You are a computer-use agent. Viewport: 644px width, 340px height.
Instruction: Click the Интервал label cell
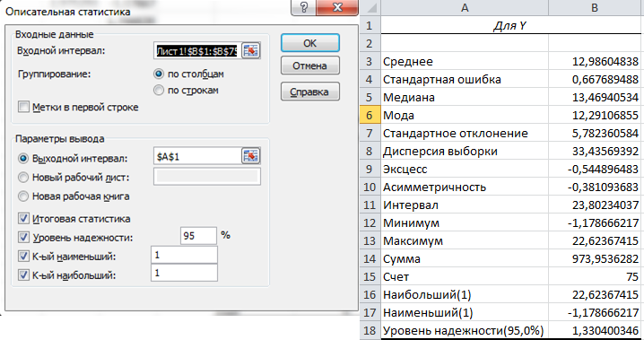pyautogui.click(x=465, y=205)
